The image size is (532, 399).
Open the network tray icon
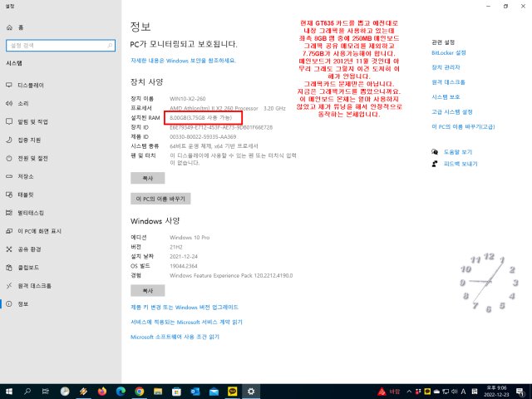click(x=446, y=392)
